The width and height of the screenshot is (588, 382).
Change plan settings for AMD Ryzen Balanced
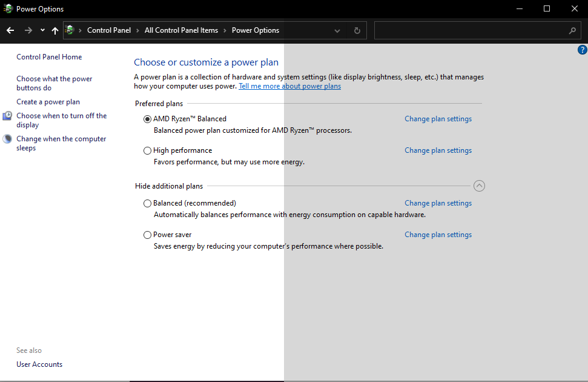pos(438,119)
